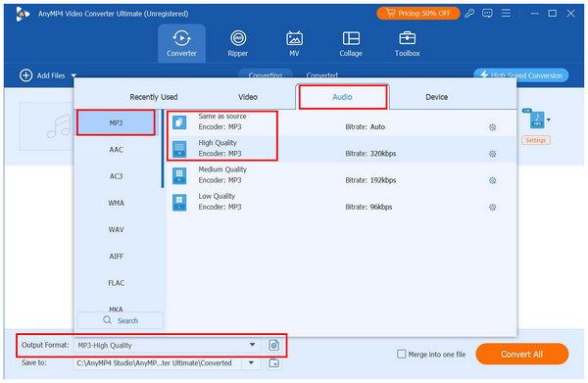Select WMA in the format list
Image resolution: width=588 pixels, height=383 pixels.
click(116, 203)
